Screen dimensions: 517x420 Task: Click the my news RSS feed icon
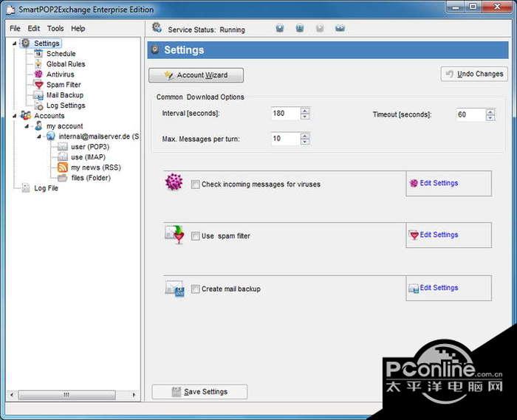(63, 168)
